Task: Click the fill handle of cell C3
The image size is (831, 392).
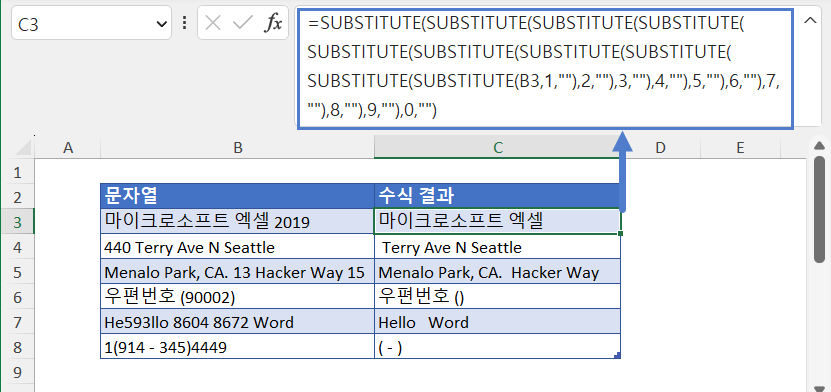Action: pos(621,233)
